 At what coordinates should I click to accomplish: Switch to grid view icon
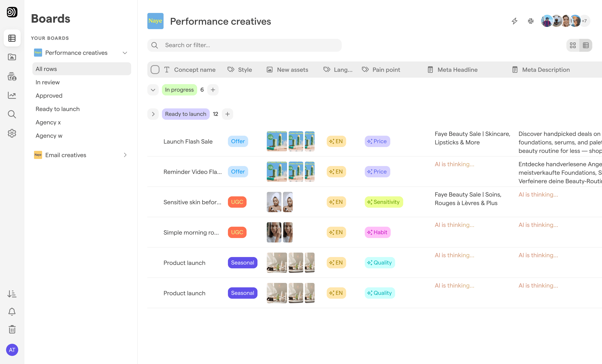click(573, 45)
